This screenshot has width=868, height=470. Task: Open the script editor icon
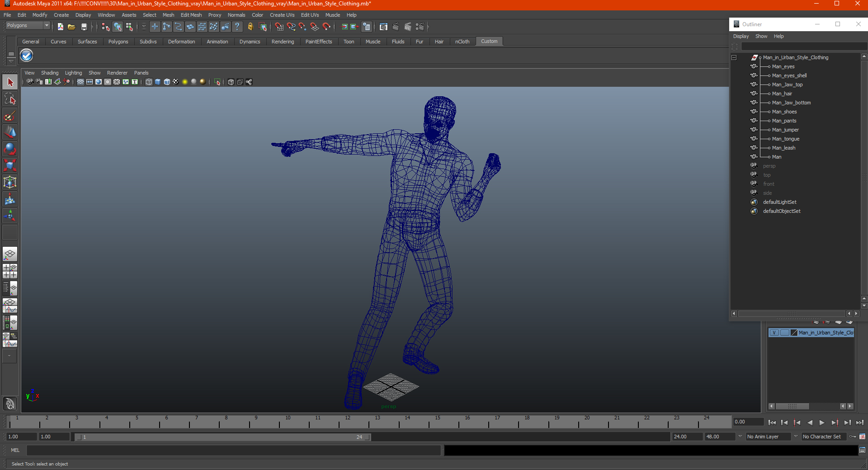point(862,450)
